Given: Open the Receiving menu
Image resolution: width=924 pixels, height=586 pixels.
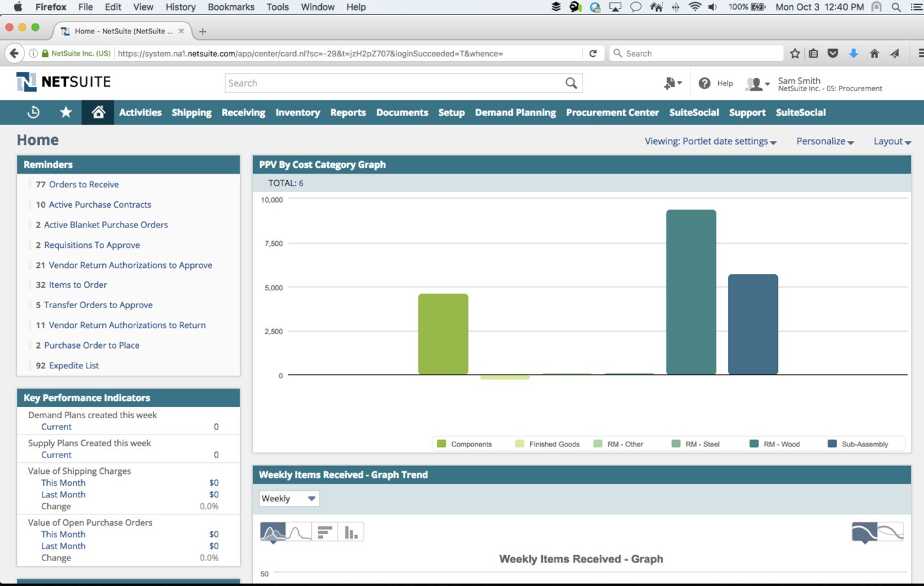Looking at the screenshot, I should click(243, 113).
